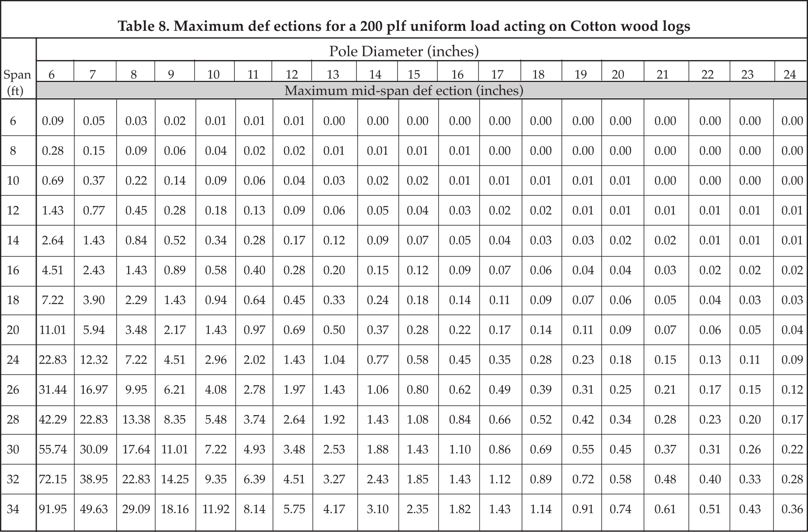This screenshot has height=532, width=808.
Task: Click the cell with 2.53
Action: [x=334, y=449]
